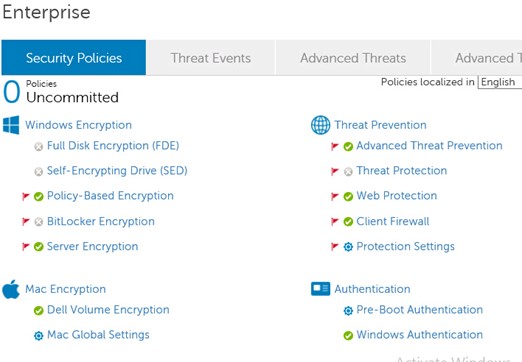Click the green check beside Server Encryption
The image size is (522, 362).
tap(39, 247)
